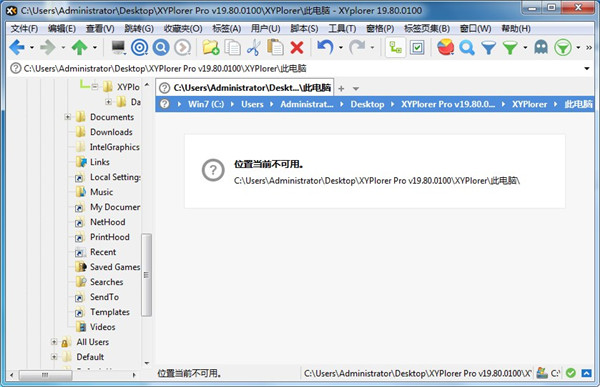Click the tree horizontal scrollbar thumb
The height and width of the screenshot is (387, 600).
point(45,375)
